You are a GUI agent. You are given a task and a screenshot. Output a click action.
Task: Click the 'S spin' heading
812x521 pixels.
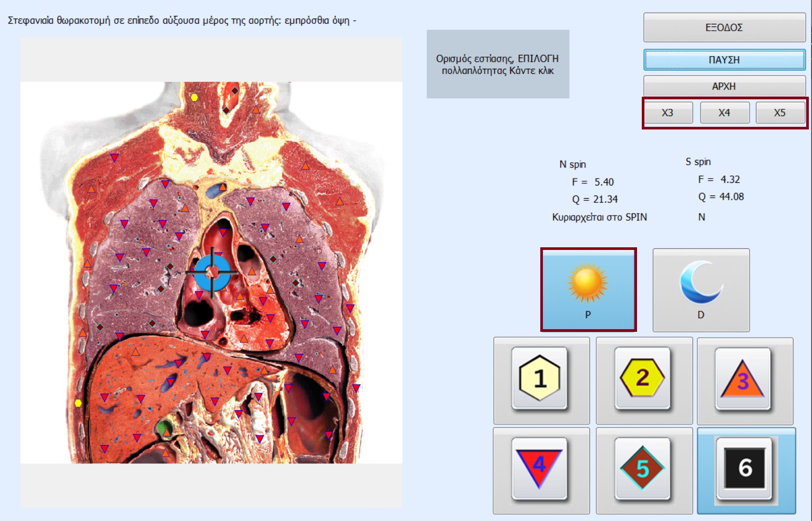coord(698,162)
